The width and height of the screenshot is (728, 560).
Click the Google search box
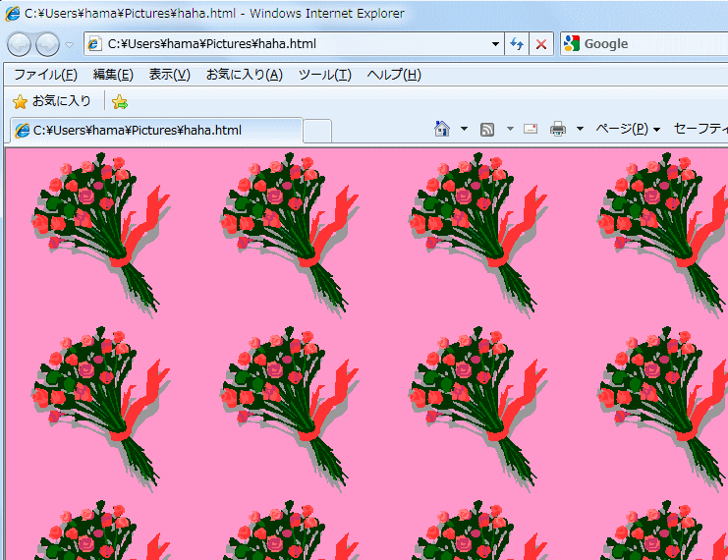click(x=644, y=44)
